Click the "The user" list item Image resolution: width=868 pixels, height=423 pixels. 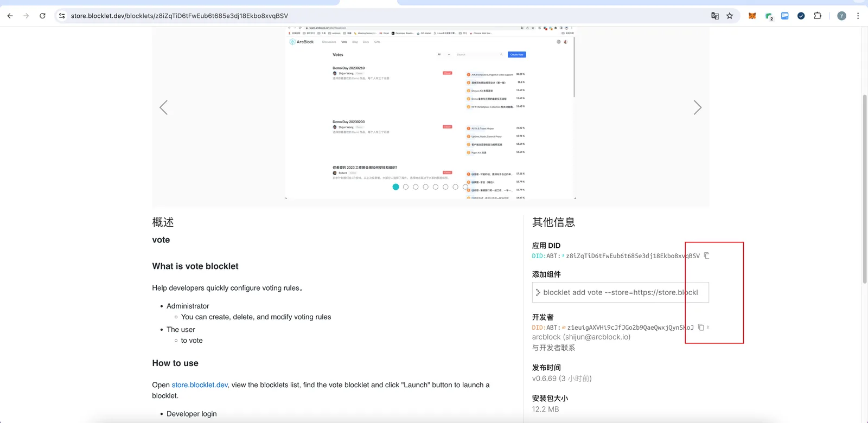click(181, 330)
